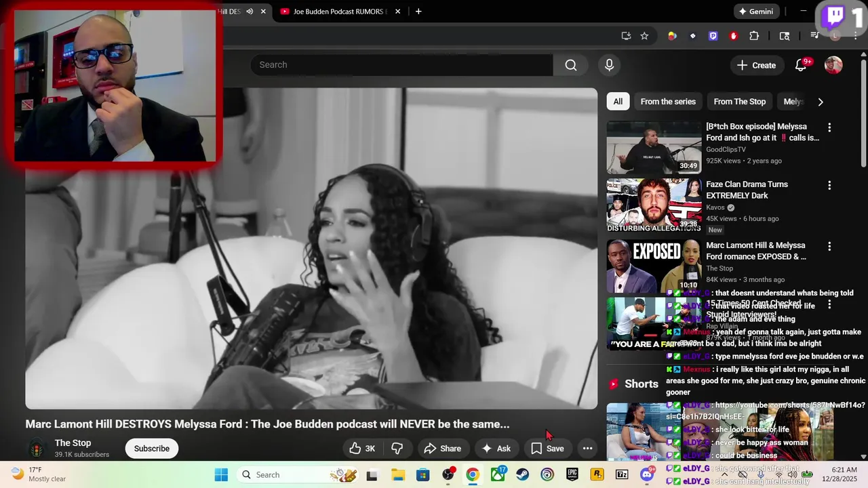Select From The Stop chip
Image resolution: width=868 pixels, height=488 pixels.
tap(739, 102)
